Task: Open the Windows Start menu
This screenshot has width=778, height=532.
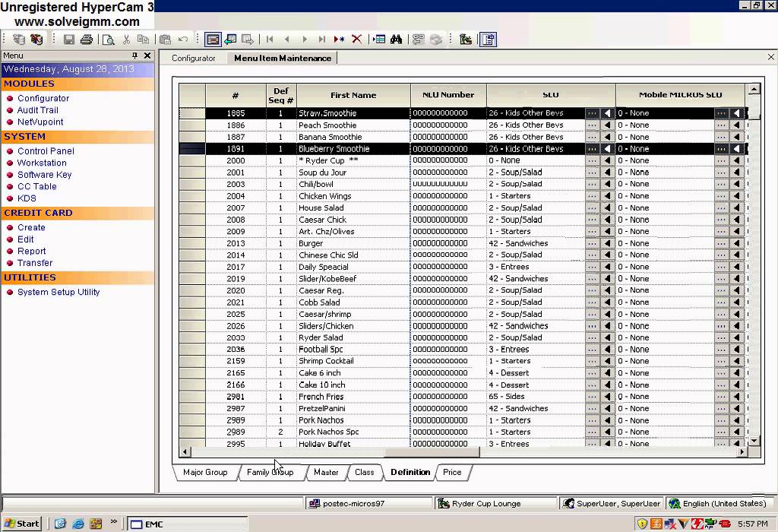Action: point(22,524)
